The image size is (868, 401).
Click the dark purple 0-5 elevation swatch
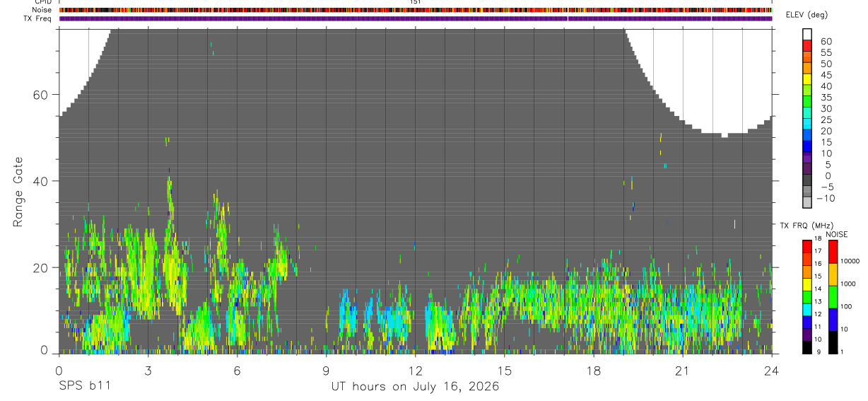(x=807, y=169)
